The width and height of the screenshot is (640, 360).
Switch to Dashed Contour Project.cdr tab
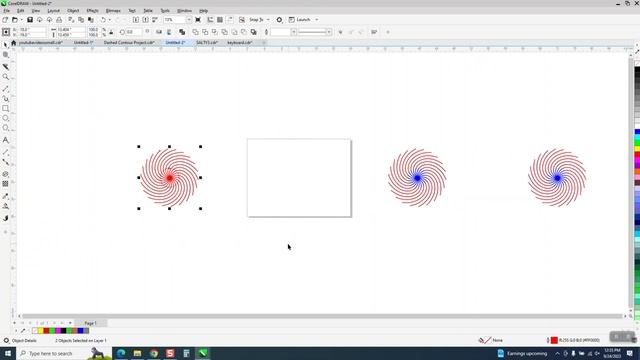(129, 42)
